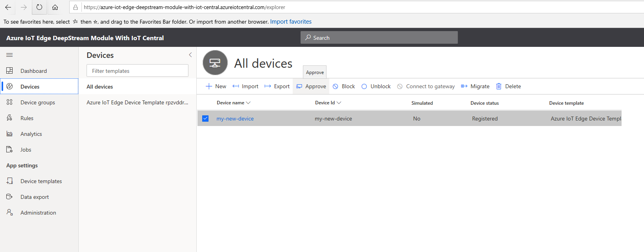Focus the top Search box
The height and width of the screenshot is (252, 644).
(379, 37)
